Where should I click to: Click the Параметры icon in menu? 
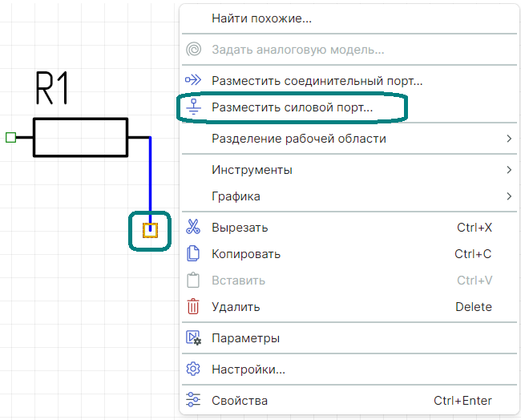[193, 338]
